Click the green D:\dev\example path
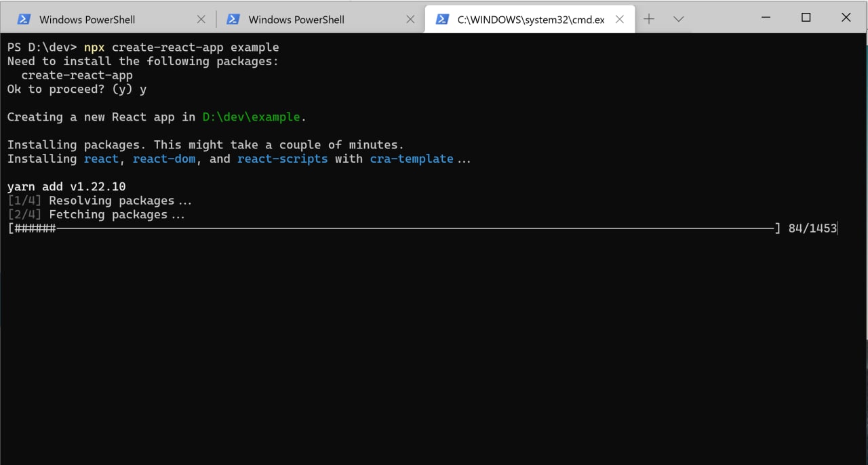This screenshot has height=465, width=868. tap(251, 117)
